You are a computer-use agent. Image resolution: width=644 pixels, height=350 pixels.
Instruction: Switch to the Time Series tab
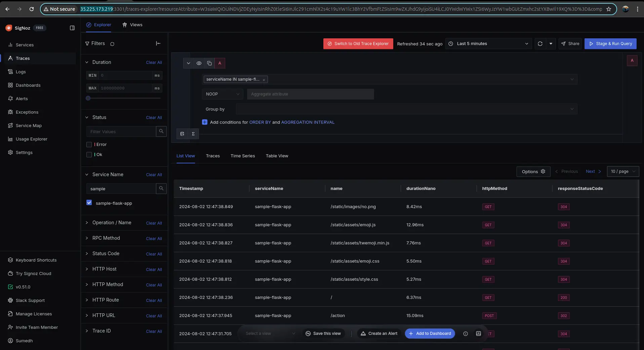coord(243,156)
